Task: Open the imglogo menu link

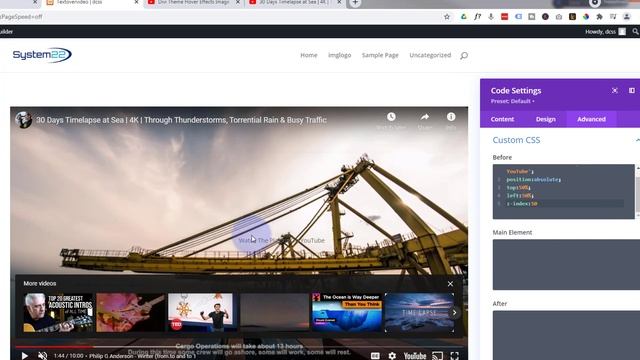Action: 340,55
